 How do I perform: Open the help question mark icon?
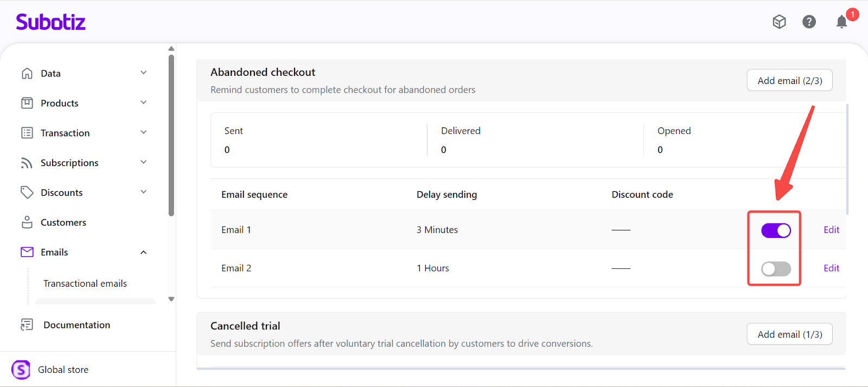(x=809, y=22)
